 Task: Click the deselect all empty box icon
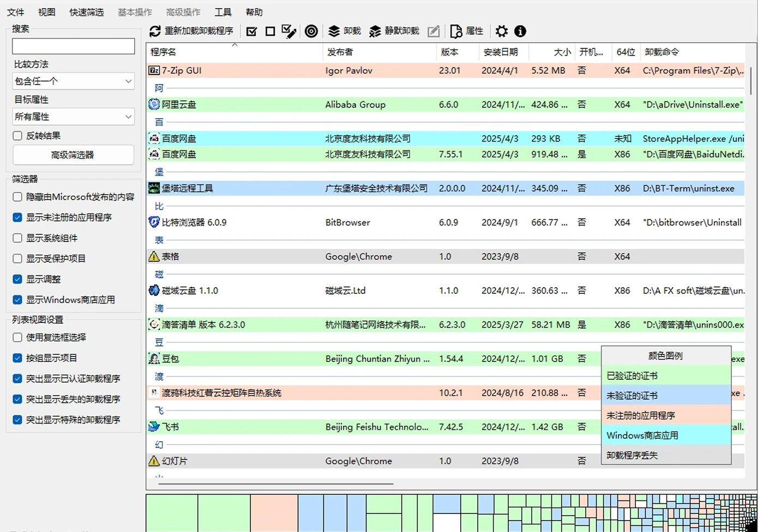[270, 32]
